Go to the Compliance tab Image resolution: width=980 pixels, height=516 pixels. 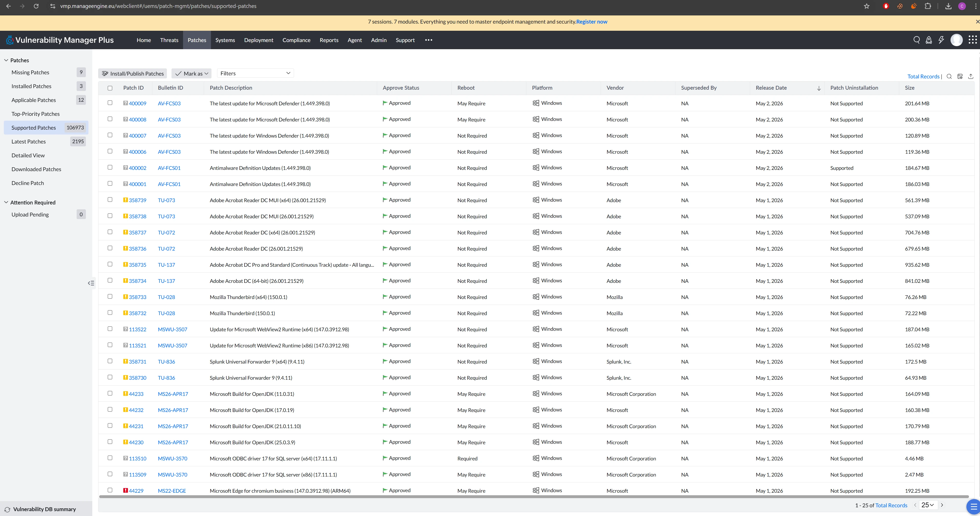(296, 40)
